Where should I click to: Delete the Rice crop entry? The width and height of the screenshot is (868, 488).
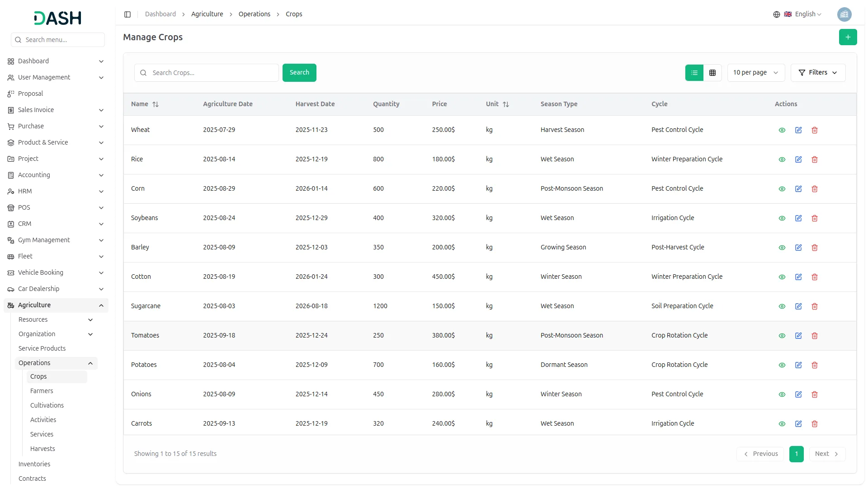pyautogui.click(x=815, y=160)
